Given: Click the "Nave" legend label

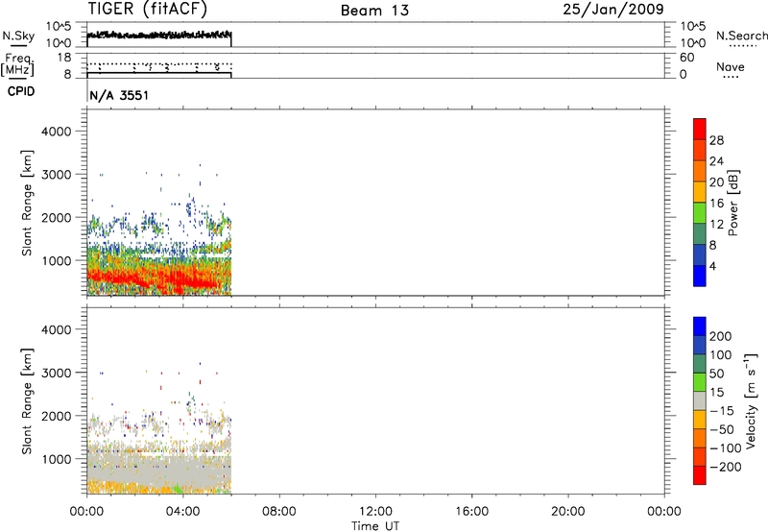Looking at the screenshot, I should point(731,66).
